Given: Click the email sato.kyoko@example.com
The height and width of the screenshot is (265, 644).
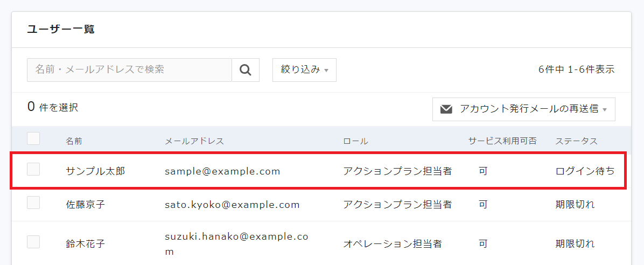Looking at the screenshot, I should (233, 204).
